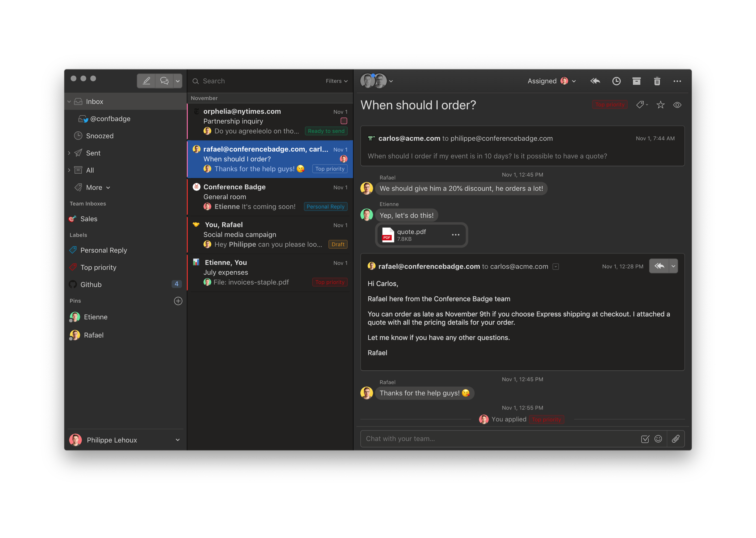This screenshot has width=756, height=538.
Task: Reply using the double-arrow reply icon
Action: tap(595, 81)
